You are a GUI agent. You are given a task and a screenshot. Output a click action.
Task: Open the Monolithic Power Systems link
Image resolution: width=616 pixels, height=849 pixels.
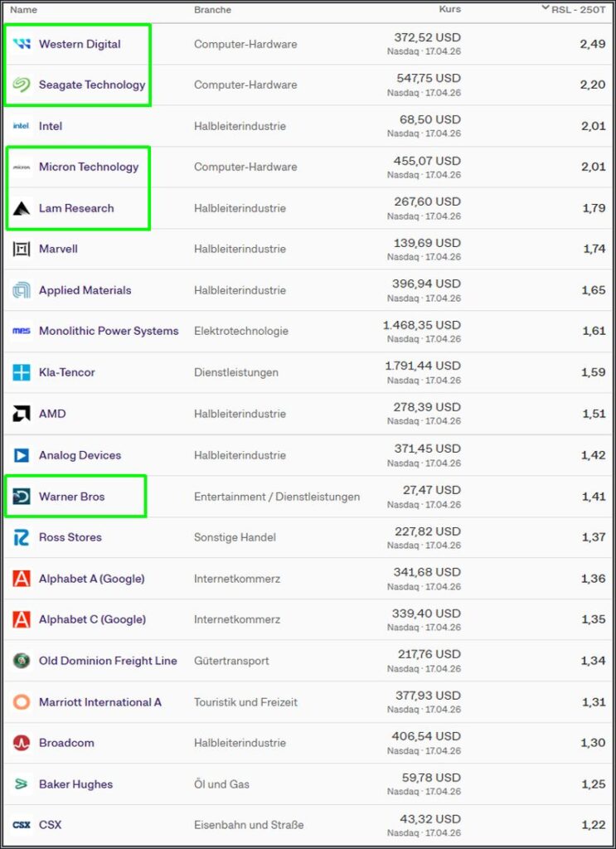pos(109,331)
